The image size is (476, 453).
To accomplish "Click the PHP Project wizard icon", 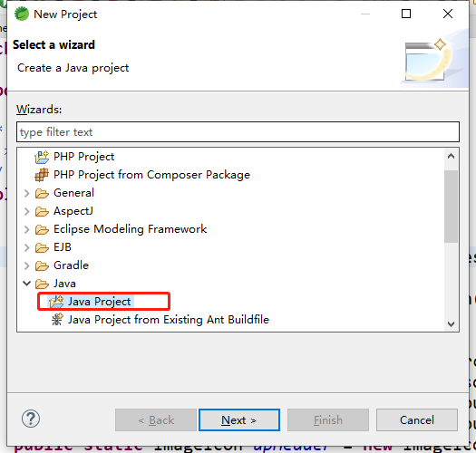I will coord(42,157).
